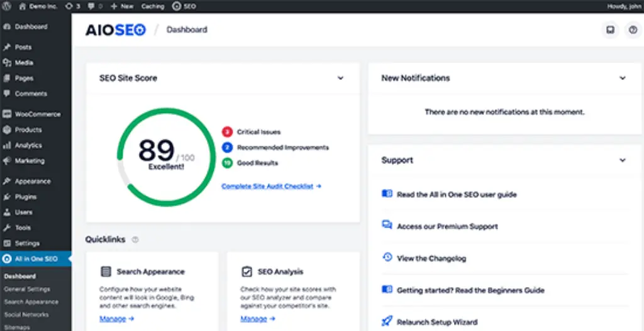This screenshot has width=644, height=331.
Task: Click the Premium Support chat icon
Action: [387, 225]
